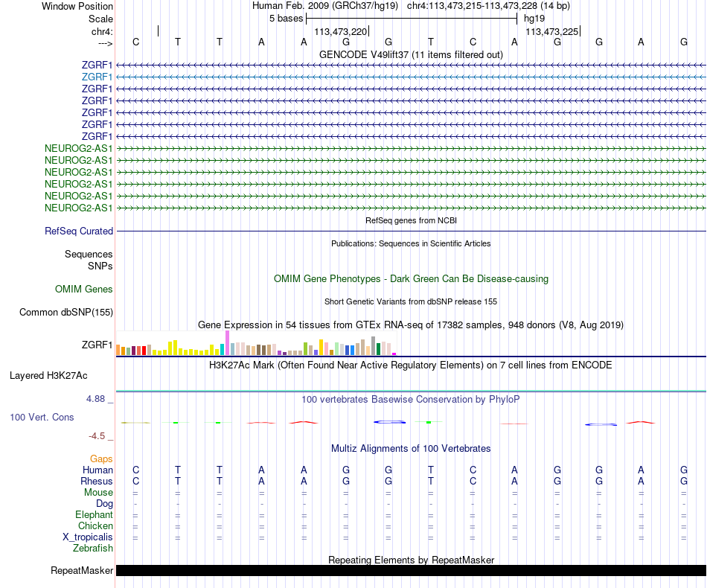707x588 pixels.
Task: Open the GENCODE V49lift37 track title
Action: (x=411, y=54)
